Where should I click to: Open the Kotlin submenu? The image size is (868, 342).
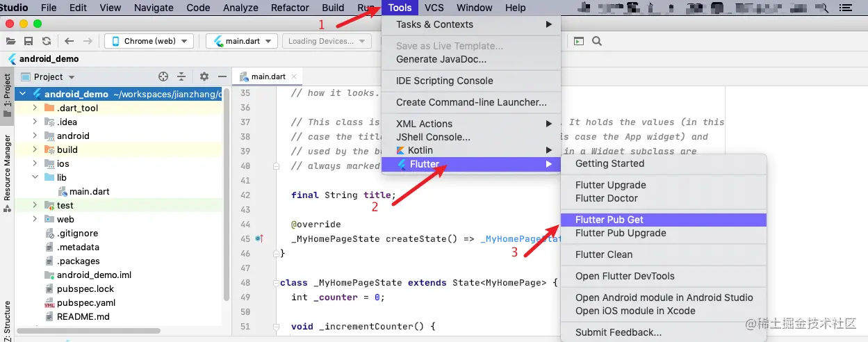(470, 150)
